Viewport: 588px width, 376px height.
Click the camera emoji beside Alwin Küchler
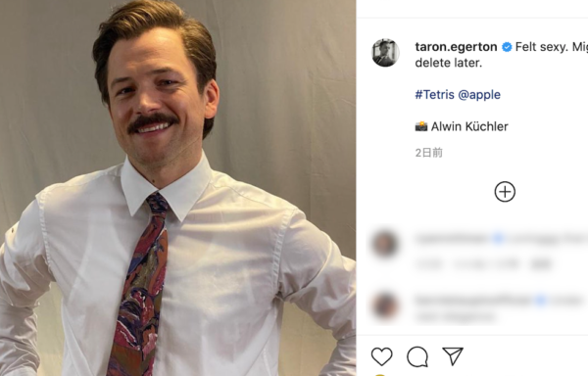click(x=421, y=126)
